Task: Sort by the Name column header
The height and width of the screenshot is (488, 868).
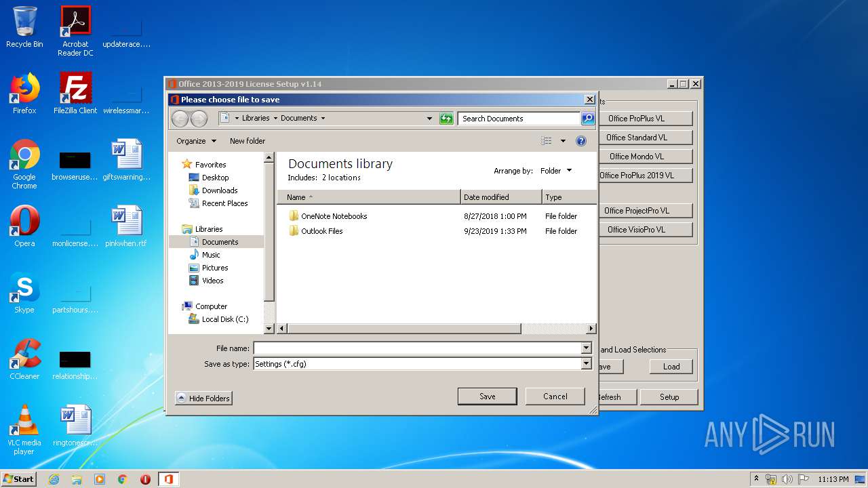Action: (369, 197)
